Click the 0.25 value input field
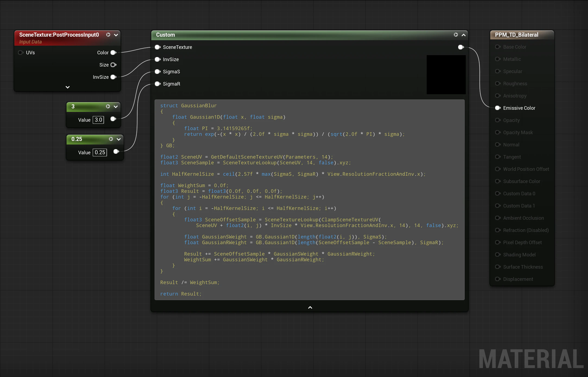588x377 pixels. (100, 152)
